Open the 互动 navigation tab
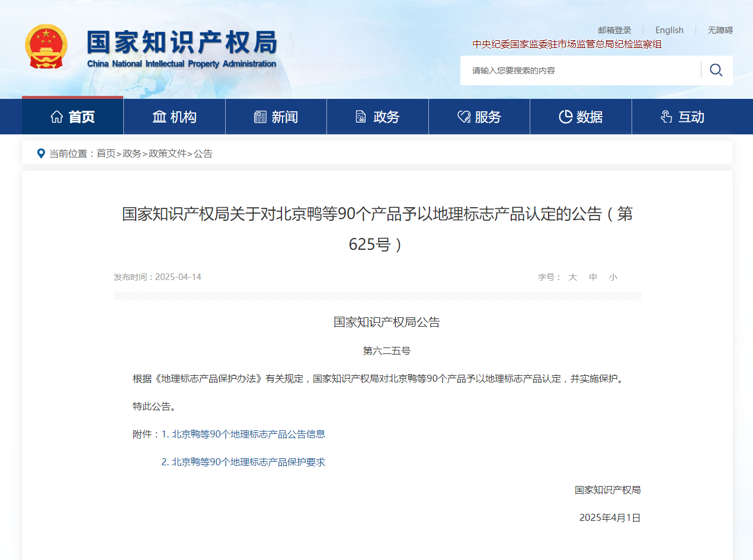 click(x=682, y=117)
